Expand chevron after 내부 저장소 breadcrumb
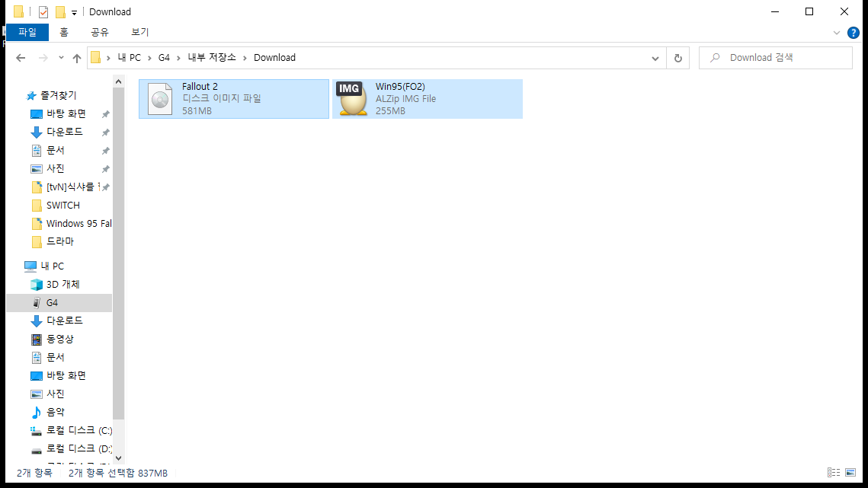868x488 pixels. 245,58
